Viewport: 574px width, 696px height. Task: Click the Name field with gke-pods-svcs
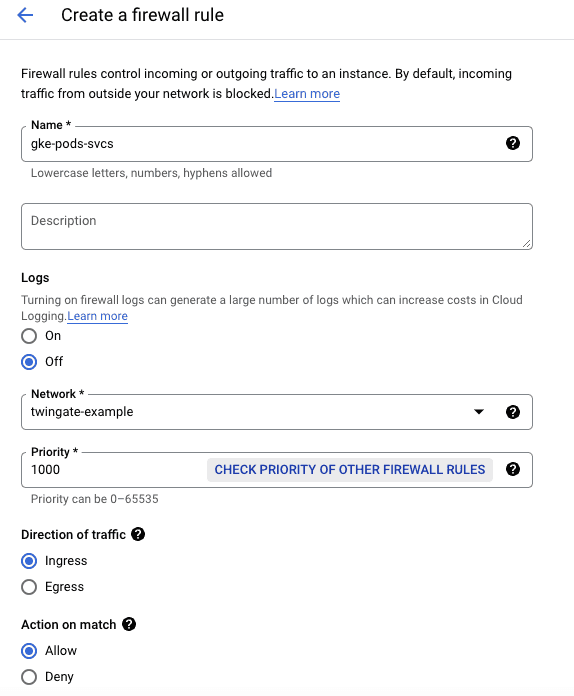(x=277, y=144)
